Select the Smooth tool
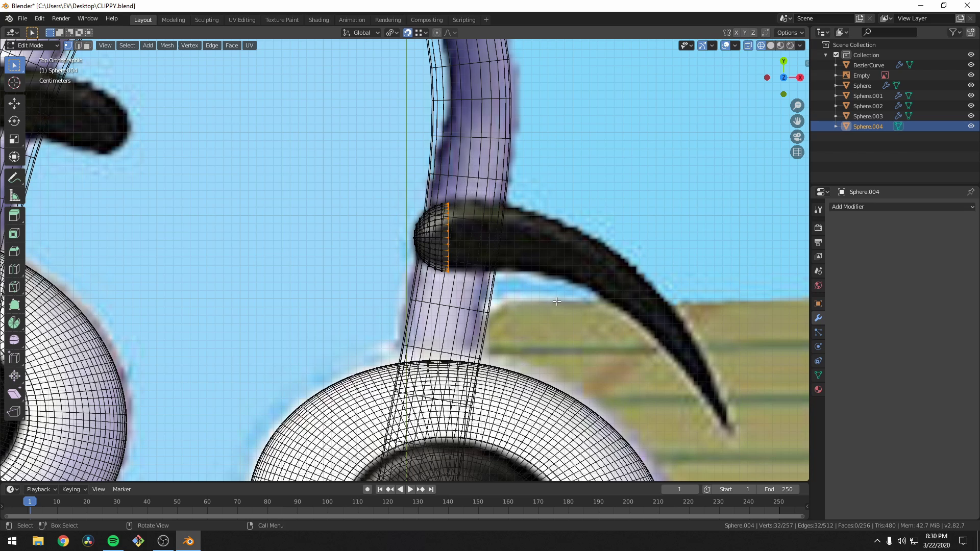 click(x=14, y=340)
